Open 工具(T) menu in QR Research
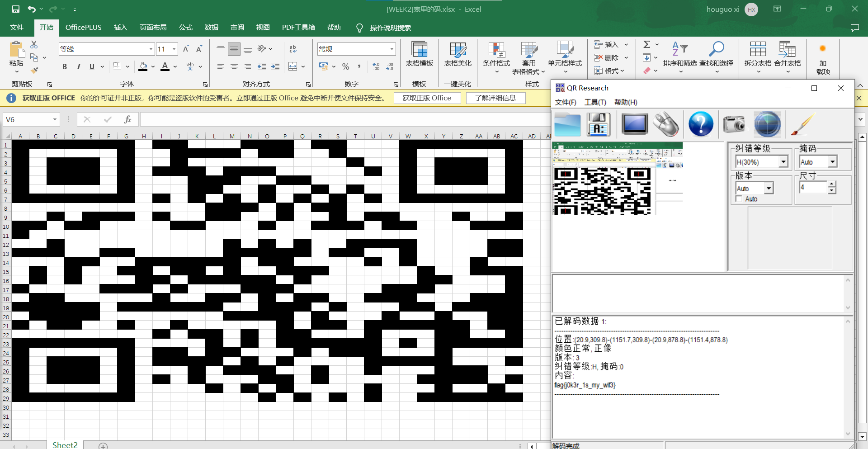 tap(595, 102)
